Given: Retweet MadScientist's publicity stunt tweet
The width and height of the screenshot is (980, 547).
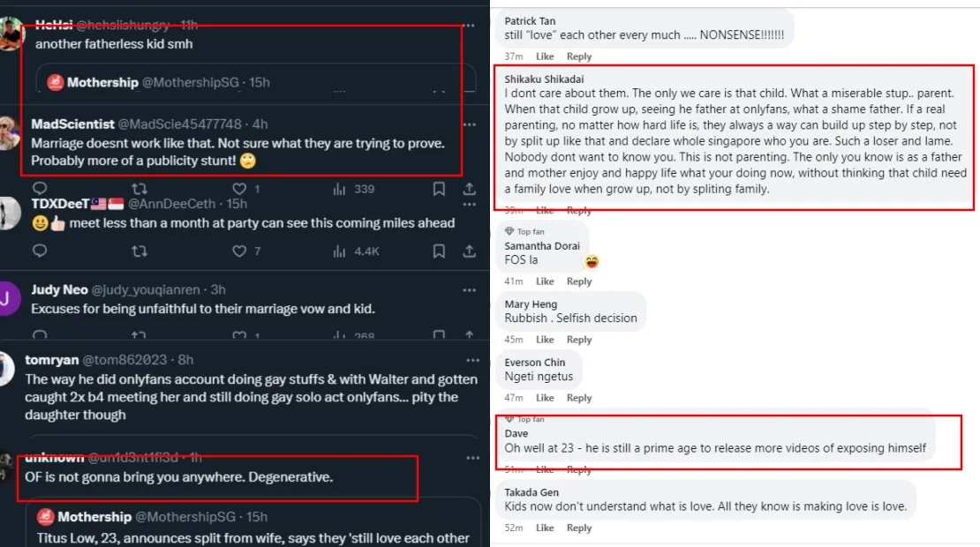Looking at the screenshot, I should [x=139, y=189].
